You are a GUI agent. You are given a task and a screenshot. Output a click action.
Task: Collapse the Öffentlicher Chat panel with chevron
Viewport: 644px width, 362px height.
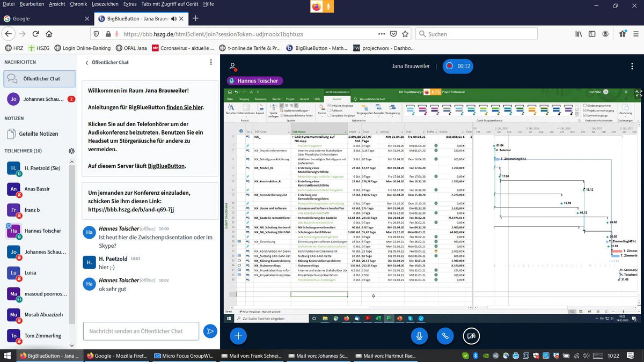(87, 62)
